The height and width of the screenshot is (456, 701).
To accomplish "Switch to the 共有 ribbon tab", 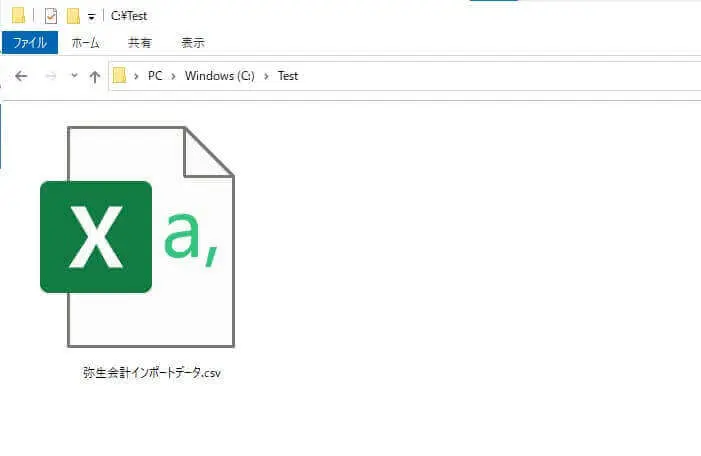I will point(140,42).
